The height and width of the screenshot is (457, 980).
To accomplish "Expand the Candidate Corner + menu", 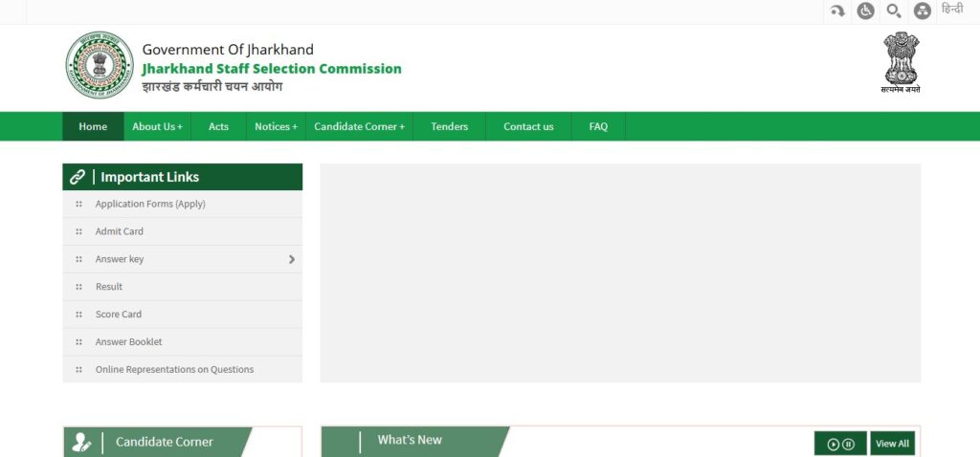I will pos(360,126).
